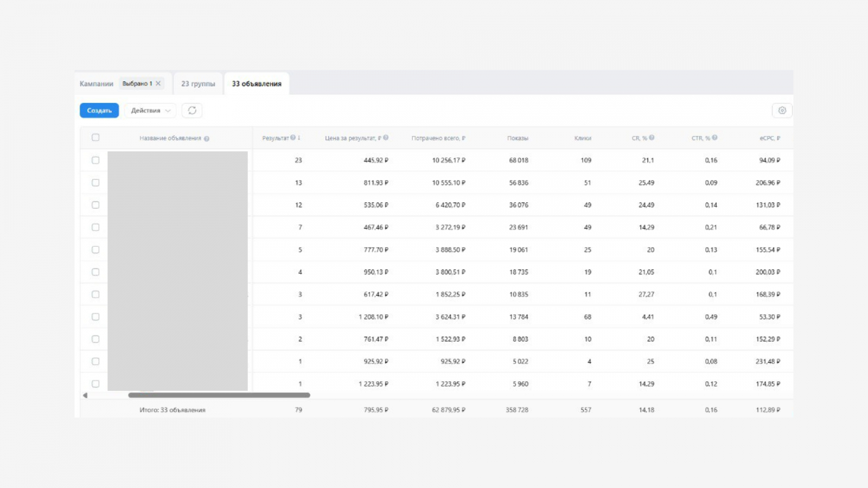
Task: Click the help icon next to Название объявления
Action: point(207,139)
